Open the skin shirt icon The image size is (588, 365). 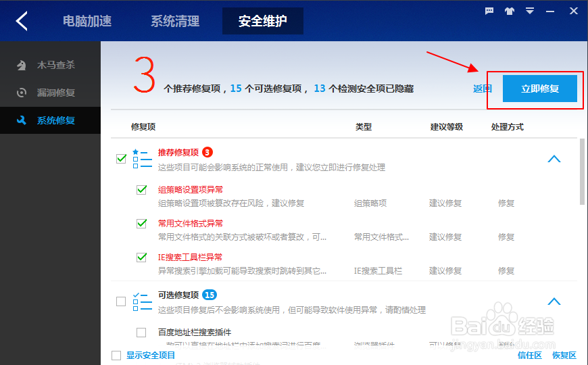pos(509,11)
